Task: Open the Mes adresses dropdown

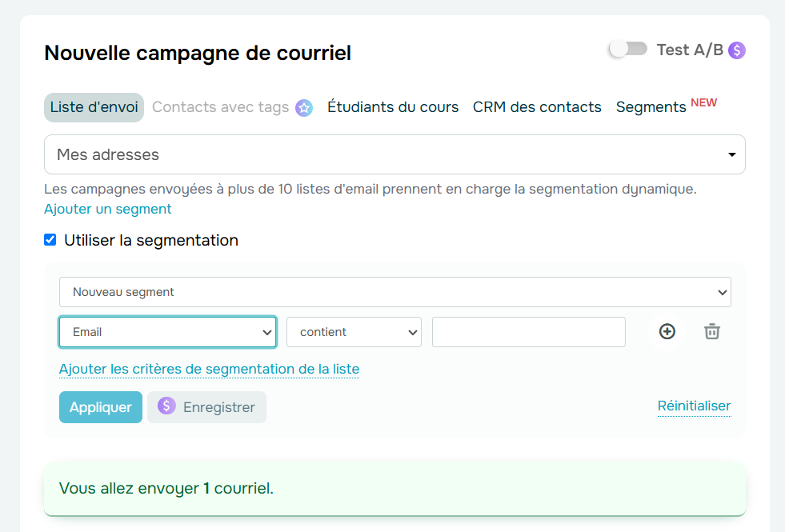Action: 395,154
